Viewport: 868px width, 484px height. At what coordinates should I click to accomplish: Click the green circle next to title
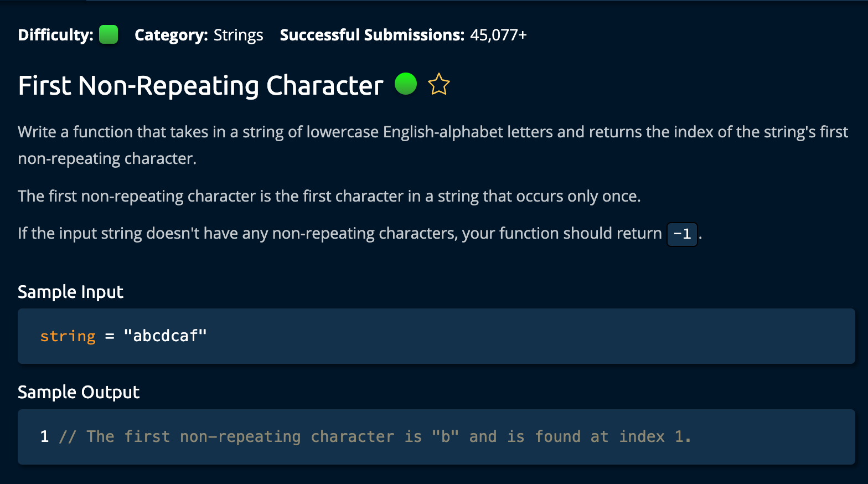tap(405, 84)
